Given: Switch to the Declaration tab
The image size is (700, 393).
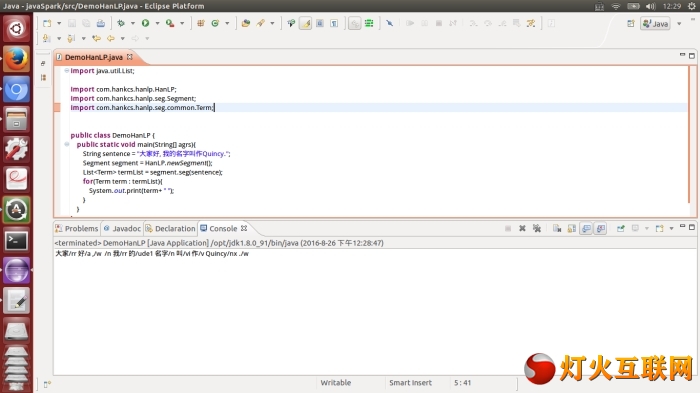Looking at the screenshot, I should point(171,228).
